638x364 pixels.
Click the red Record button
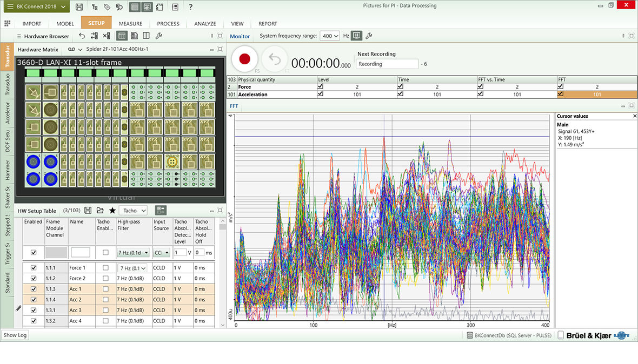point(244,59)
